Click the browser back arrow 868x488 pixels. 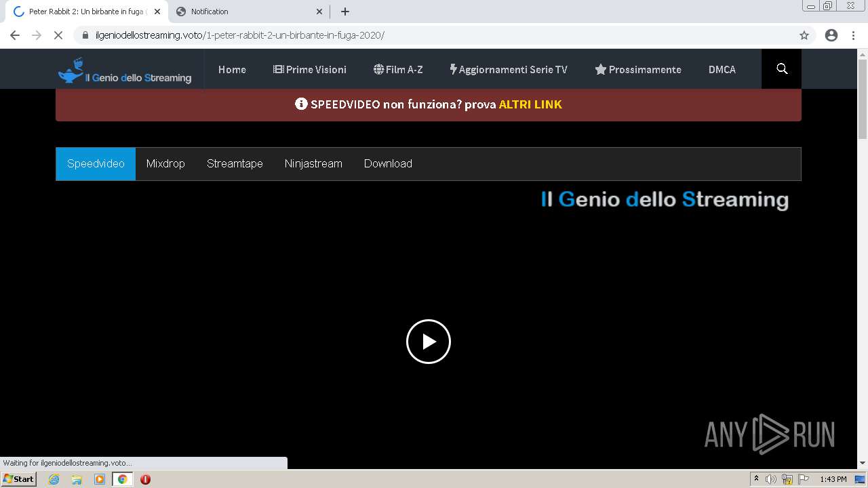(15, 35)
